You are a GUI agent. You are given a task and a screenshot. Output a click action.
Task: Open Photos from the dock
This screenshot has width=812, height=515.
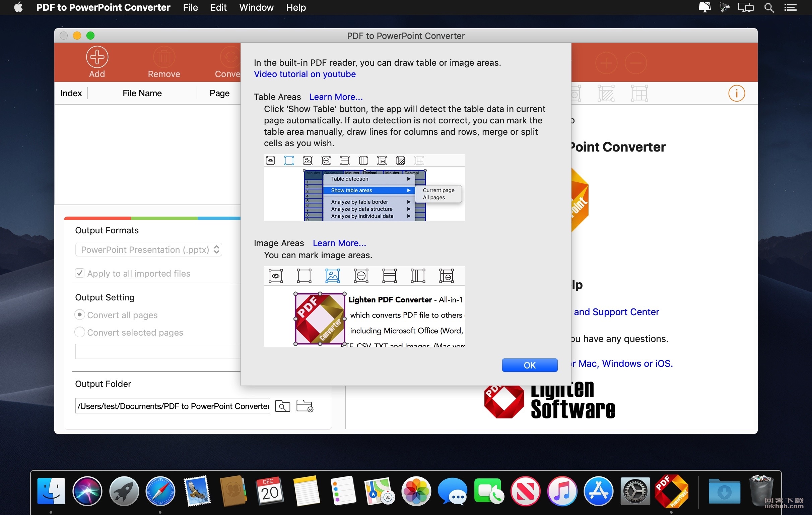coord(416,491)
